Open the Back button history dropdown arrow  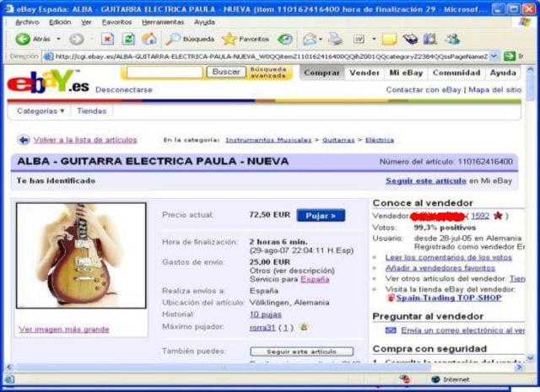click(x=58, y=40)
